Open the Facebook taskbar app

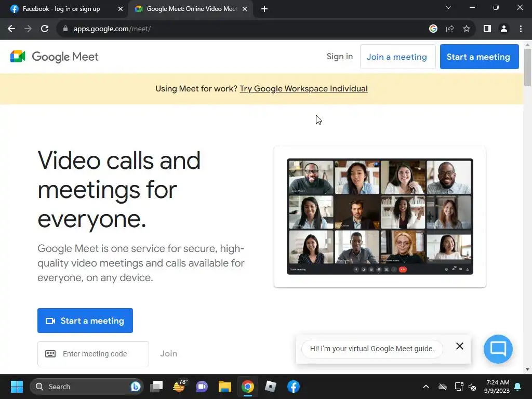294,387
